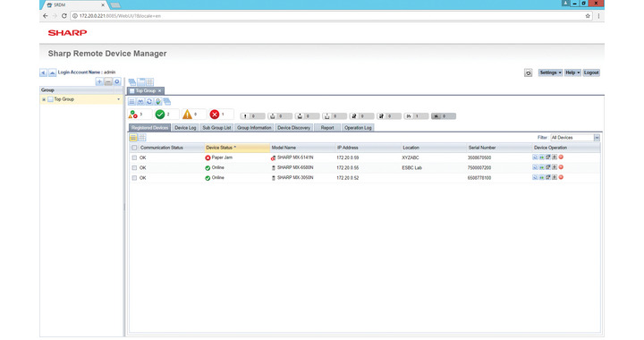
Task: Switch to list view of registered devices
Action: 133,138
